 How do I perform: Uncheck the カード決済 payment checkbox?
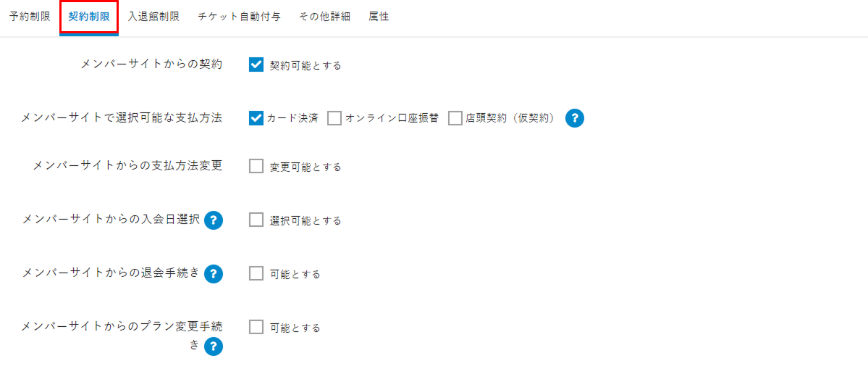pos(256,118)
